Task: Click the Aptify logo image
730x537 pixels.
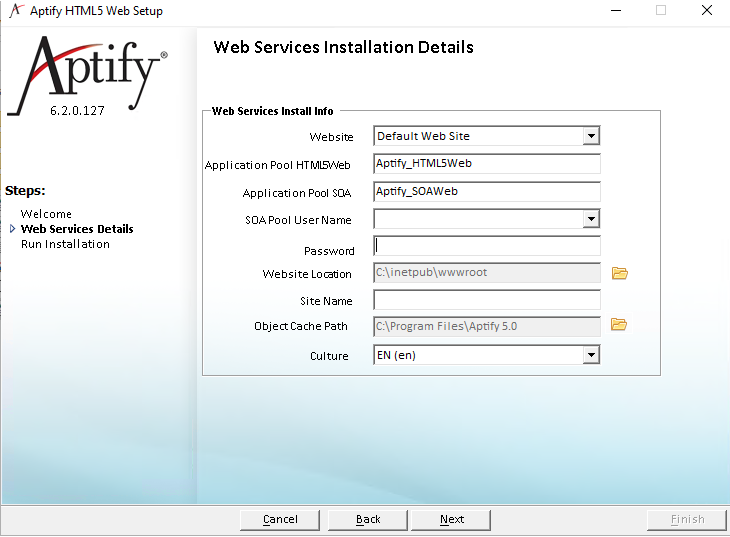Action: coord(88,75)
